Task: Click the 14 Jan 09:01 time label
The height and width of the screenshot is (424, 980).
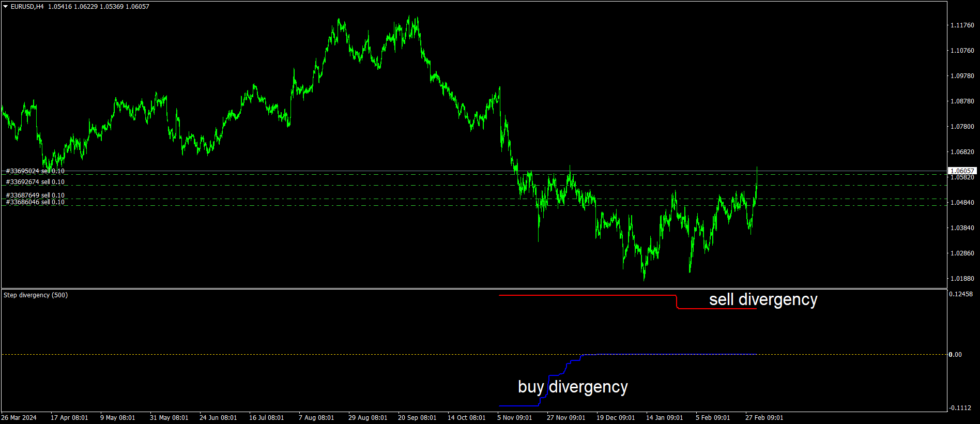Action: pos(665,418)
